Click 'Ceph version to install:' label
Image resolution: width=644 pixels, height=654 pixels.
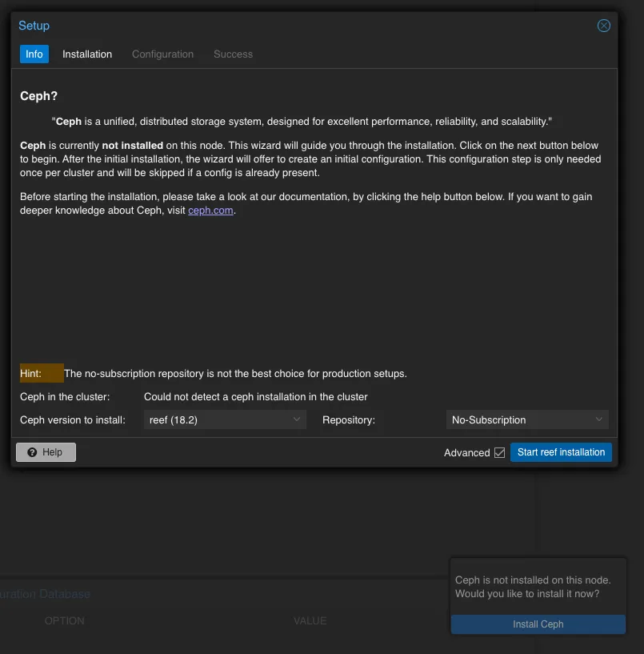tap(73, 420)
